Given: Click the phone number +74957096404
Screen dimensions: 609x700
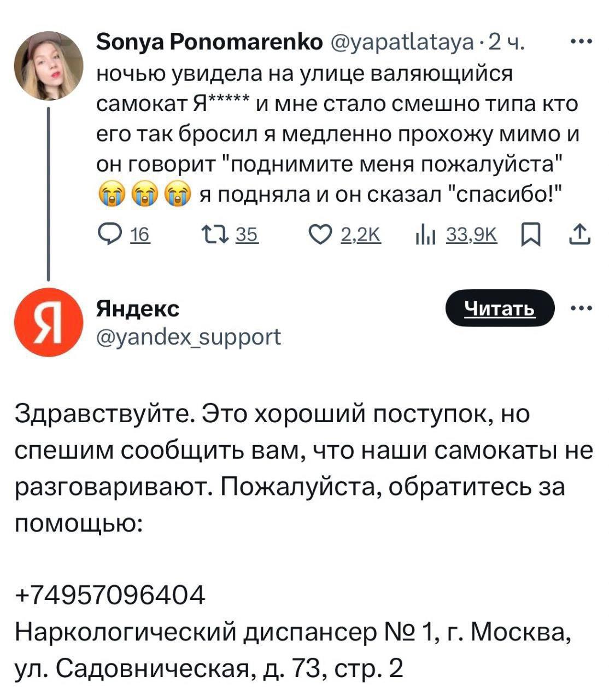Looking at the screenshot, I should coord(110,595).
